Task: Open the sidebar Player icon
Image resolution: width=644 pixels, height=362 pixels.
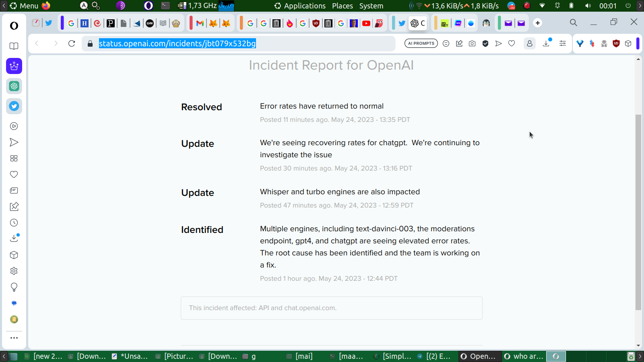Action: click(14, 126)
